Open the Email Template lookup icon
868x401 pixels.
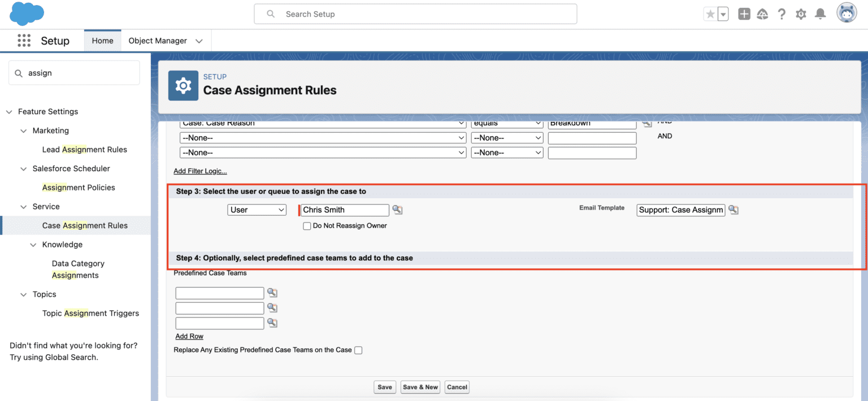tap(733, 210)
